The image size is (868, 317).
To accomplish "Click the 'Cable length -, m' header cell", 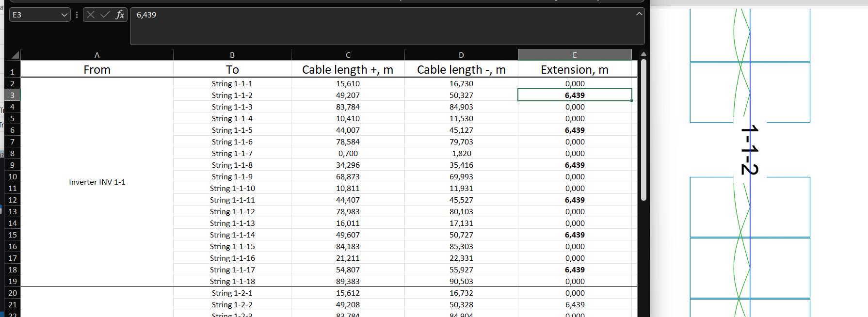I will tap(461, 69).
